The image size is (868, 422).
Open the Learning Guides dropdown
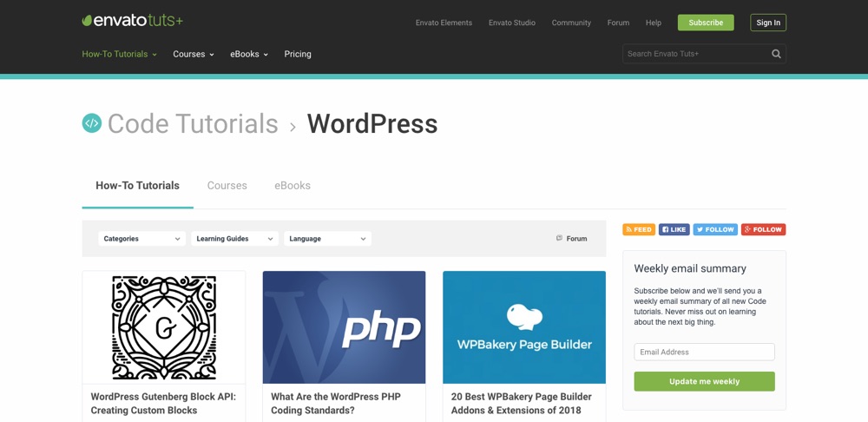point(234,239)
